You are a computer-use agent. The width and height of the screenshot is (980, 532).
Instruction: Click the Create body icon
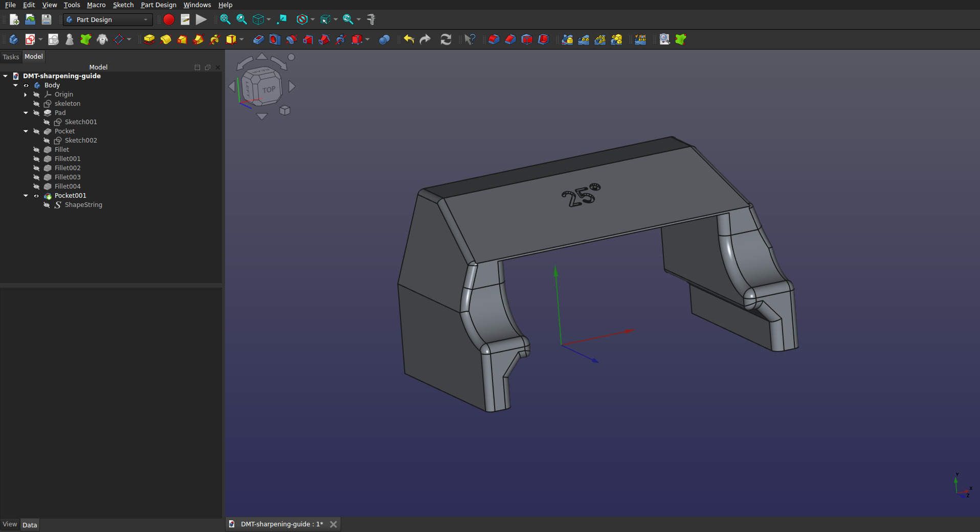(x=14, y=39)
